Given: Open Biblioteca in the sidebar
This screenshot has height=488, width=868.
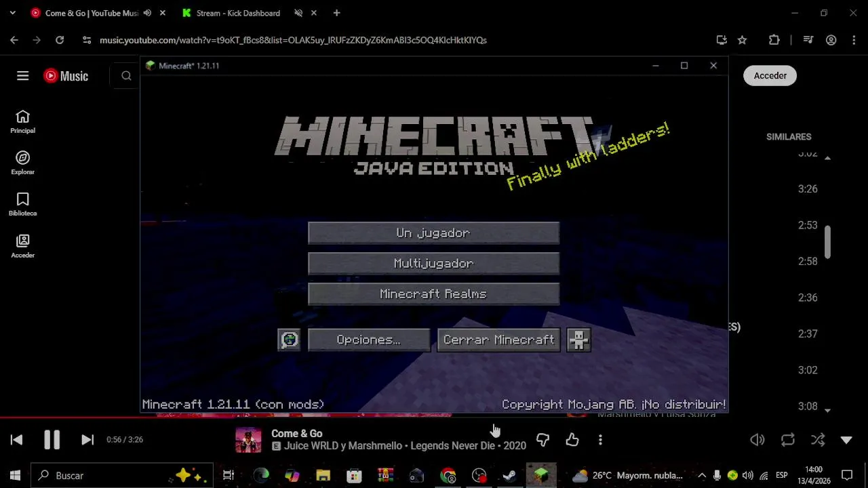Looking at the screenshot, I should pos(22,205).
